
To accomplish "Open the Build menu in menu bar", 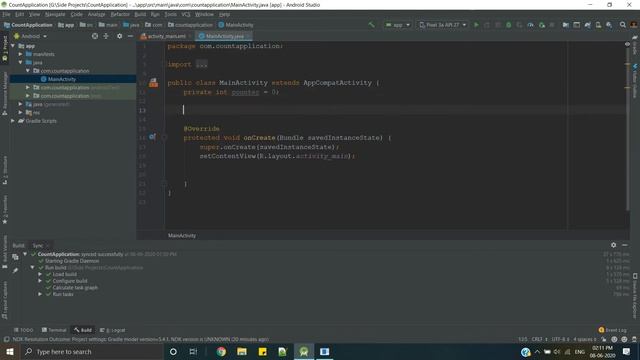I will 140,14.
